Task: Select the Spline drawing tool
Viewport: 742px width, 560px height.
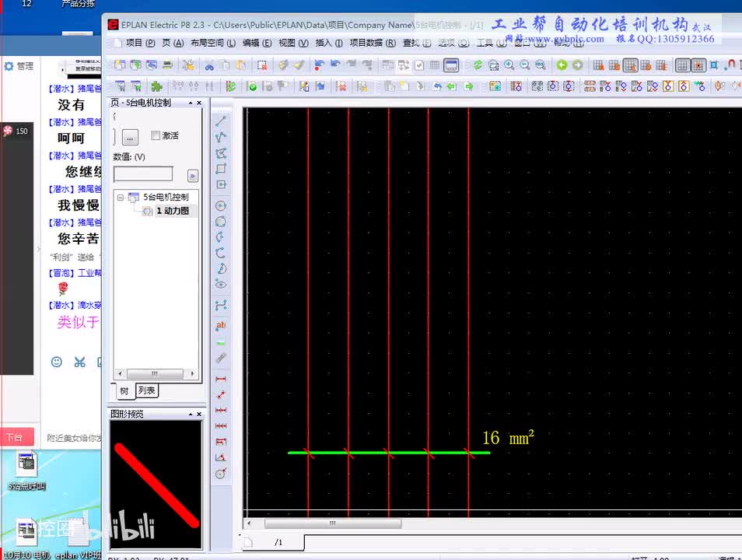Action: [x=221, y=305]
